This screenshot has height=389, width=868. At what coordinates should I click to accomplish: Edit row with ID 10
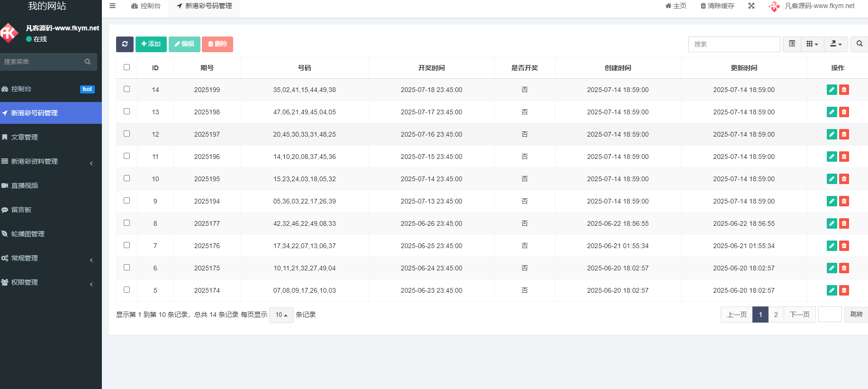tap(832, 179)
